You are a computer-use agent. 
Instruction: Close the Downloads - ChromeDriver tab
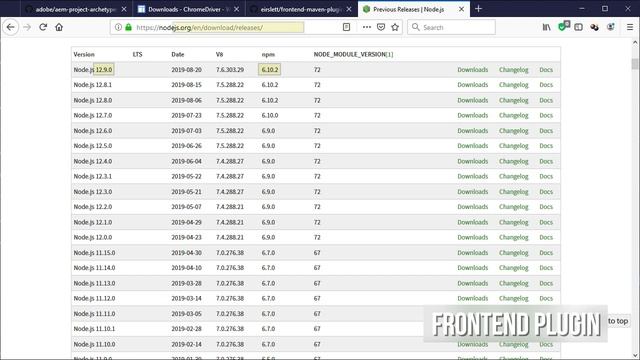tap(236, 9)
